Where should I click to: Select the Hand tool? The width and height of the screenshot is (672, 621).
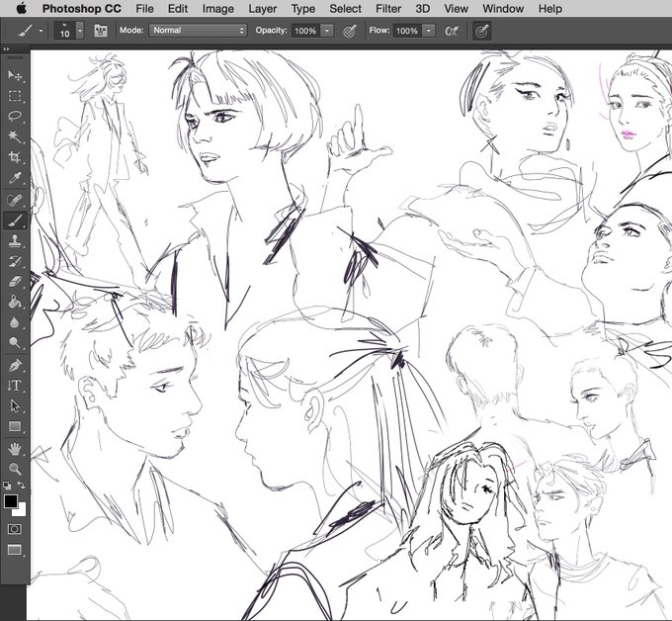coord(15,449)
